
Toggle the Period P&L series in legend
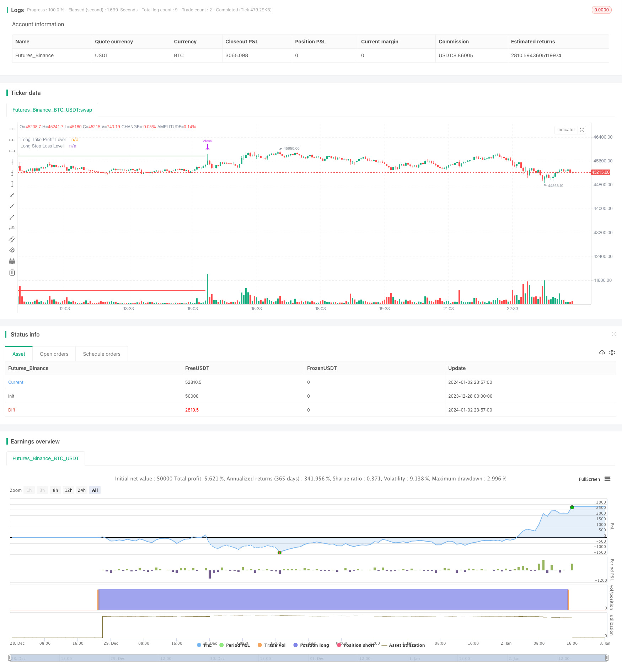tap(235, 645)
